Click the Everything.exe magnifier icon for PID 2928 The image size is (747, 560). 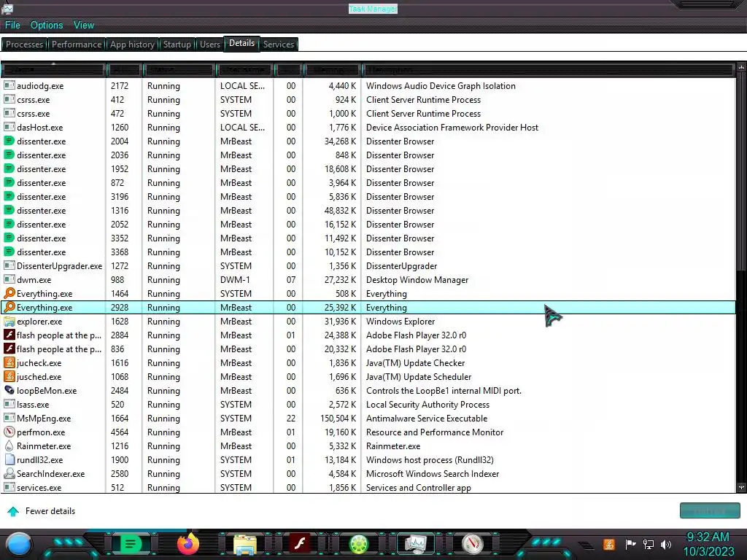9,307
